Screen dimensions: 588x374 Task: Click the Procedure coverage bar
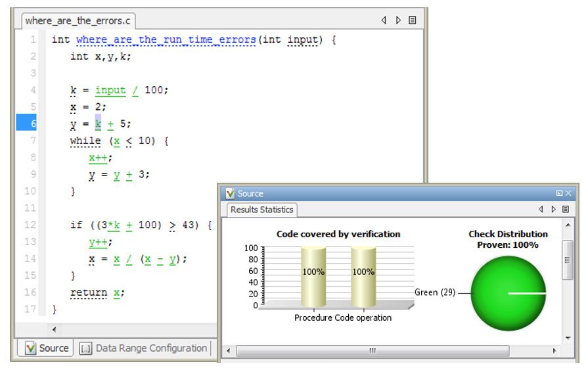pos(313,276)
